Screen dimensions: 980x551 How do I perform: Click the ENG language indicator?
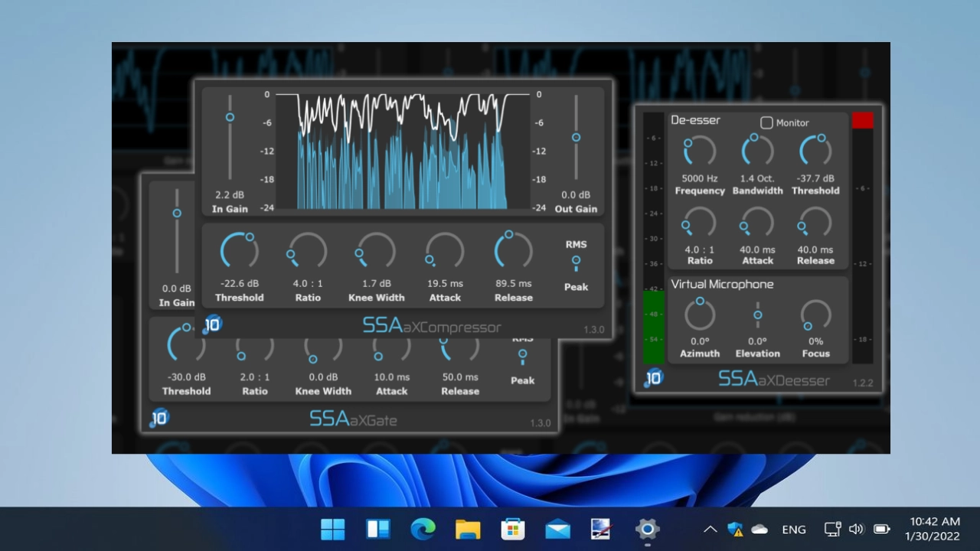click(x=794, y=529)
